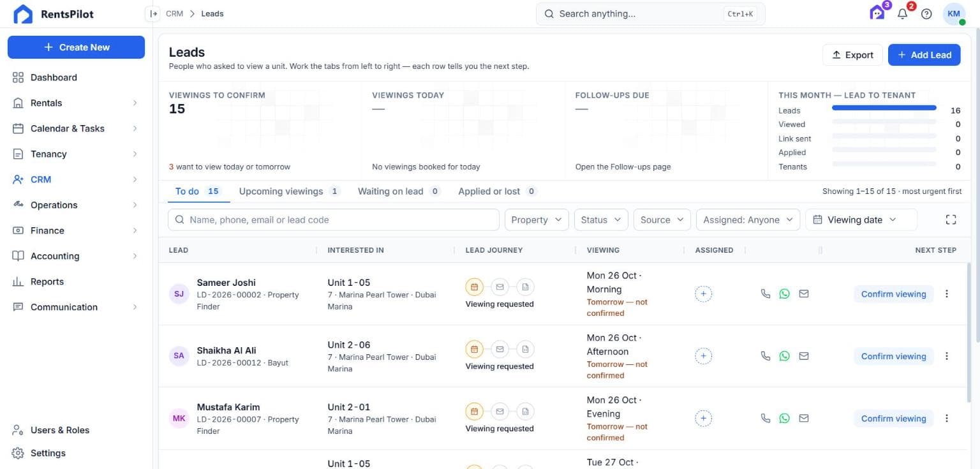
Task: Click the Add Lead button
Action: coord(924,55)
